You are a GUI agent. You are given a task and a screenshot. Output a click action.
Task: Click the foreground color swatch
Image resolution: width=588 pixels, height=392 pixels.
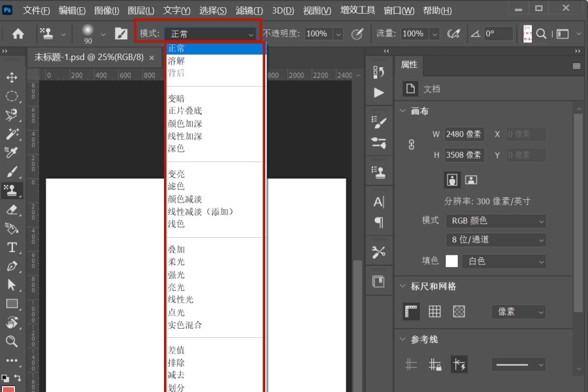8,389
